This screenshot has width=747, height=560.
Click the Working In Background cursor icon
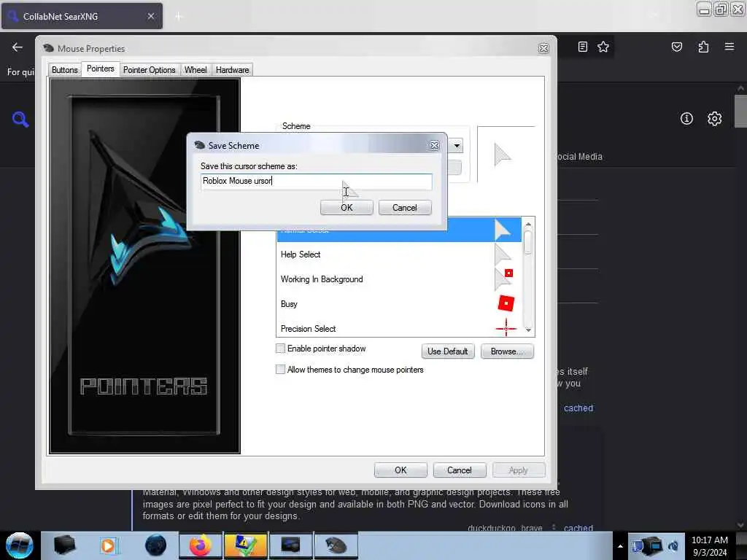[x=503, y=279]
